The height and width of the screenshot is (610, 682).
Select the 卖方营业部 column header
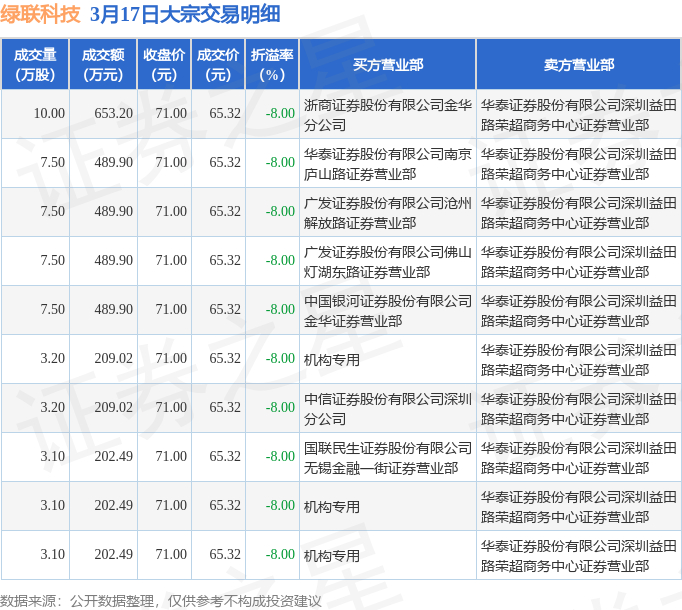[578, 64]
